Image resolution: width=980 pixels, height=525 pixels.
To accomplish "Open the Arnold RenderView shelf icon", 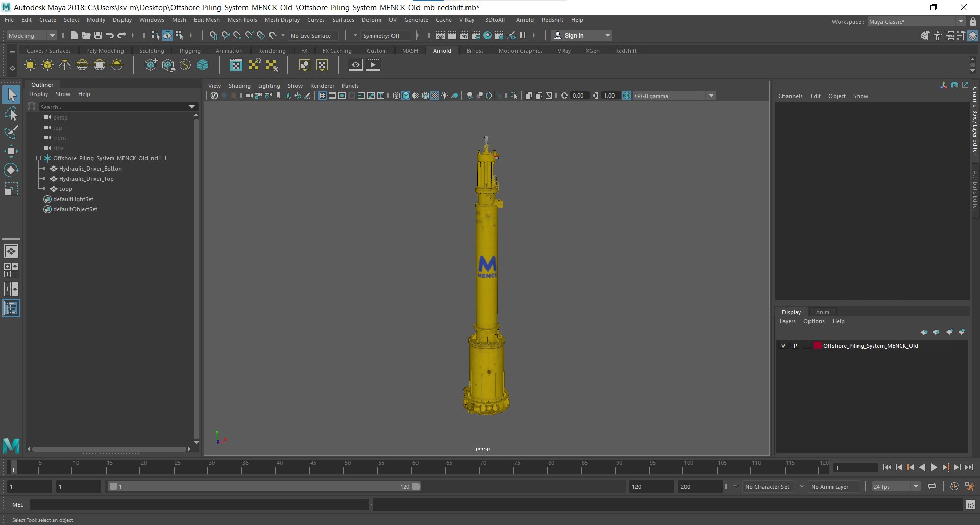I will (356, 65).
